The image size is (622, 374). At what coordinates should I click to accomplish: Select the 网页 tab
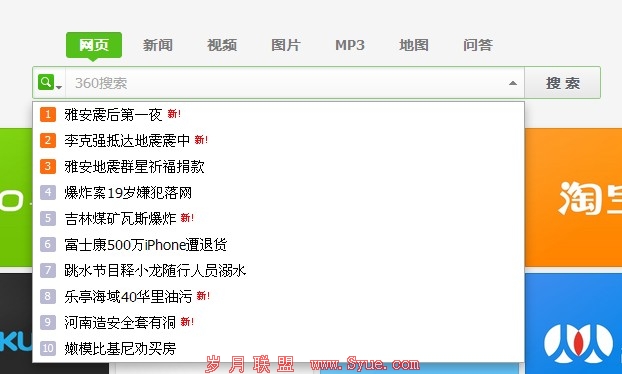[x=94, y=45]
